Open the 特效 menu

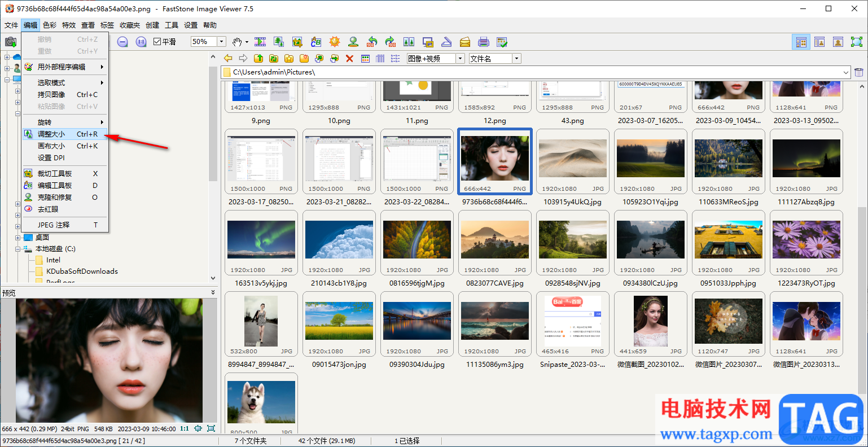(69, 25)
